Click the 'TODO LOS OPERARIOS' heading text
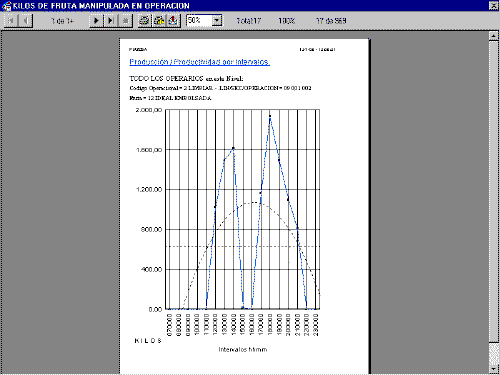 (x=166, y=79)
